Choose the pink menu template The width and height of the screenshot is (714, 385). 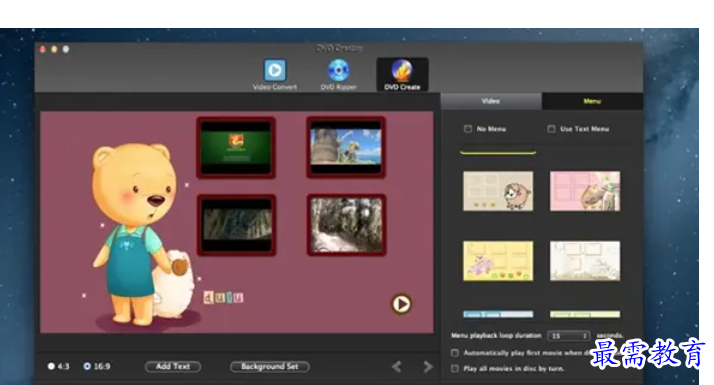point(585,191)
